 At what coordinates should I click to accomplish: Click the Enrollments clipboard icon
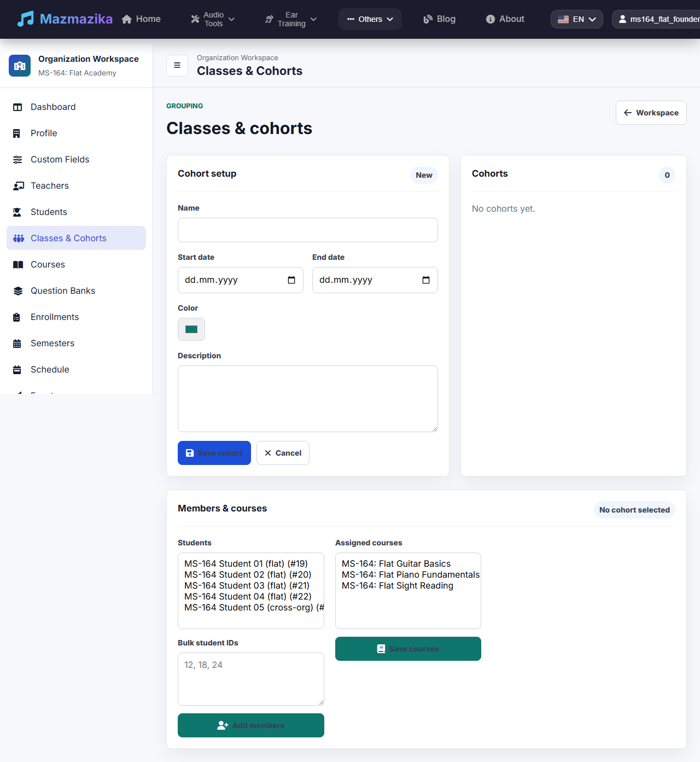pos(16,317)
